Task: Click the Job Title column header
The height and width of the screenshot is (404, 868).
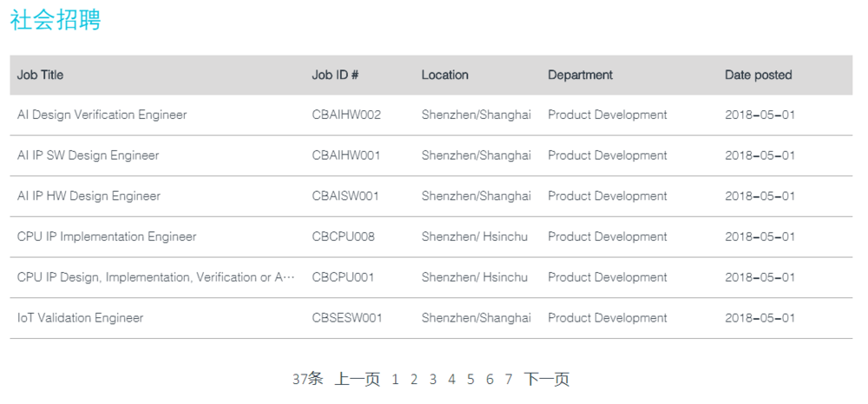Action: [x=41, y=75]
